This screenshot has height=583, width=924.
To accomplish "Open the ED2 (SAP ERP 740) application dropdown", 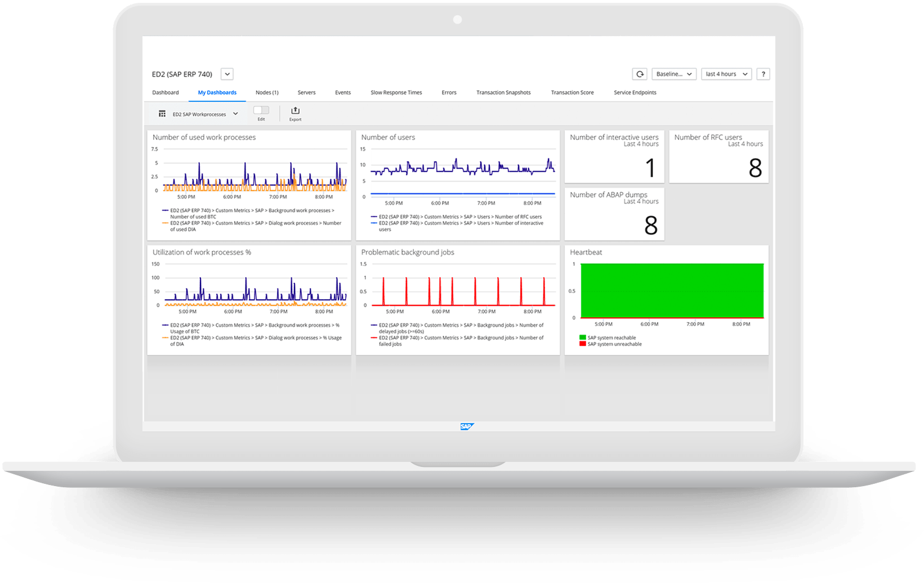I will pyautogui.click(x=227, y=74).
